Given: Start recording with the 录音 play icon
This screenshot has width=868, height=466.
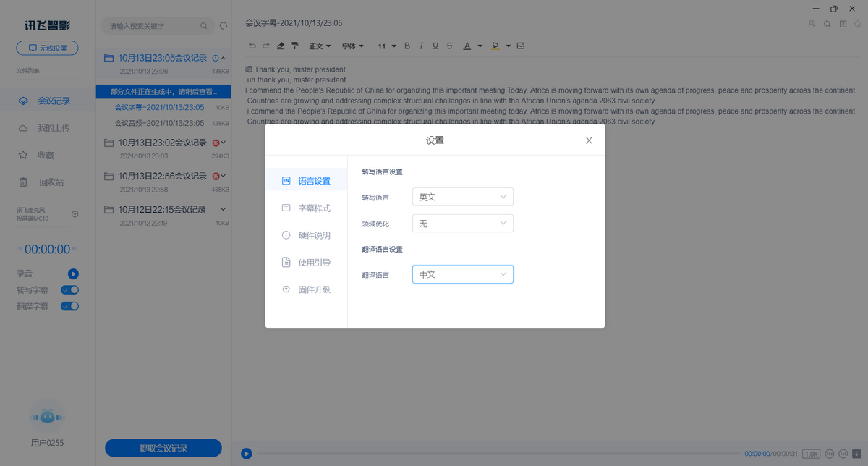Looking at the screenshot, I should coord(73,274).
